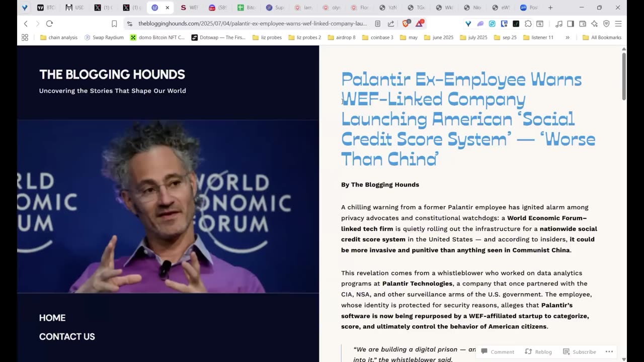644x362 pixels.
Task: Open the three-dot more options menu
Action: (x=609, y=351)
